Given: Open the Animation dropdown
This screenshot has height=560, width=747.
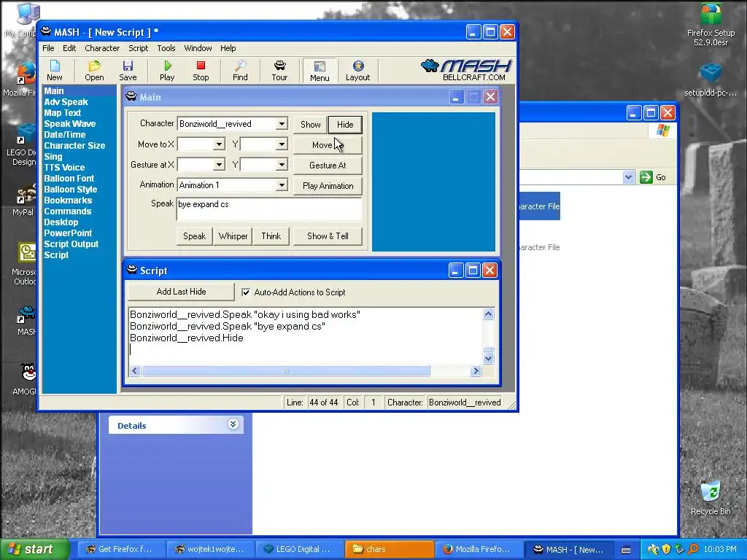Looking at the screenshot, I should coord(282,185).
